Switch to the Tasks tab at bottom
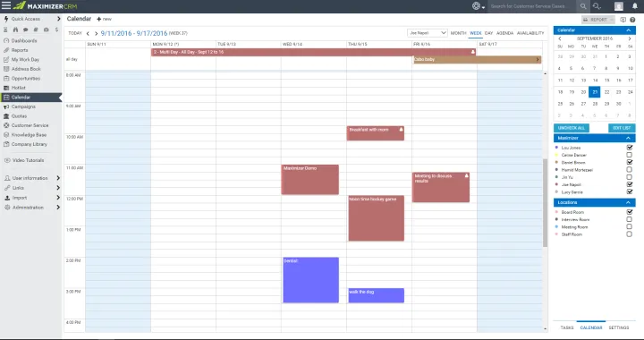644x340 pixels. coord(567,327)
